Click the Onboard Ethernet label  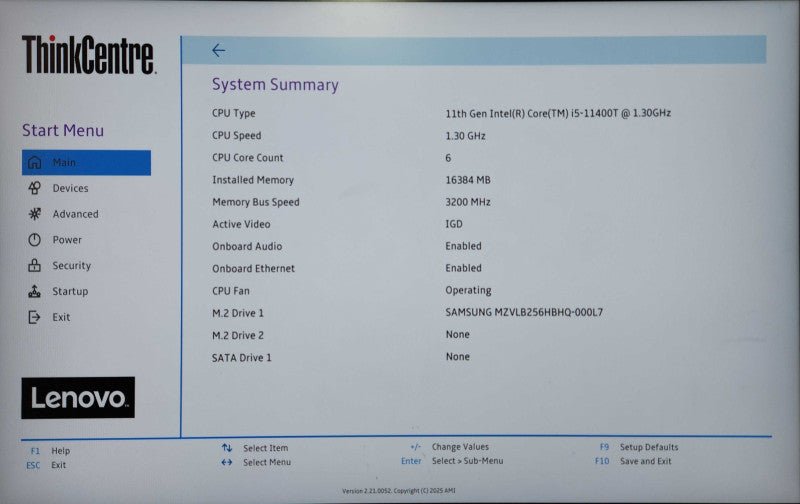[254, 268]
